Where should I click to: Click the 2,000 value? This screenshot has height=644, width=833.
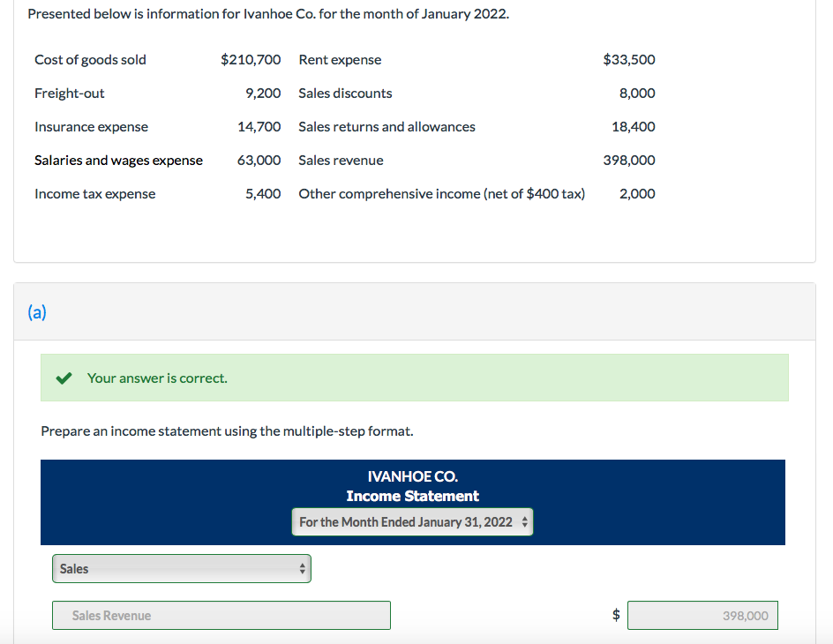tap(637, 194)
